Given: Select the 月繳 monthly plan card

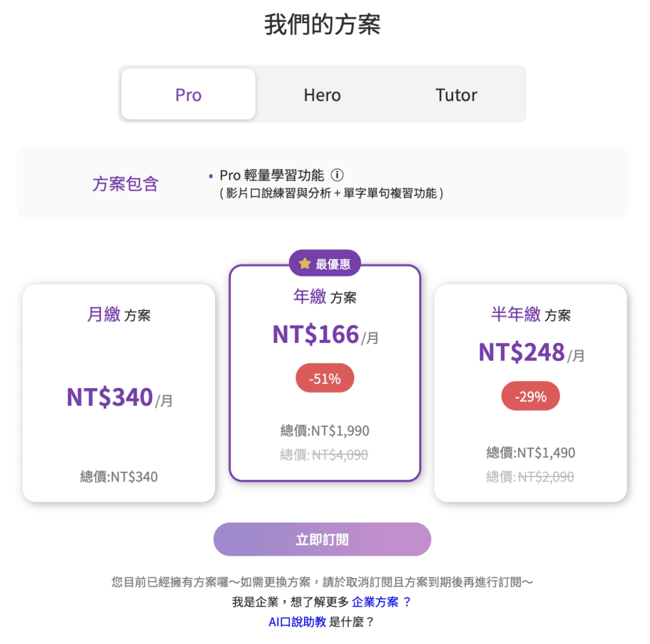Looking at the screenshot, I should 119,392.
